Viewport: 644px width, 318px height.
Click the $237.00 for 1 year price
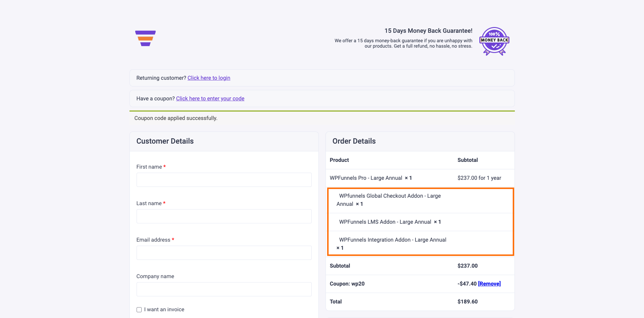[479, 178]
